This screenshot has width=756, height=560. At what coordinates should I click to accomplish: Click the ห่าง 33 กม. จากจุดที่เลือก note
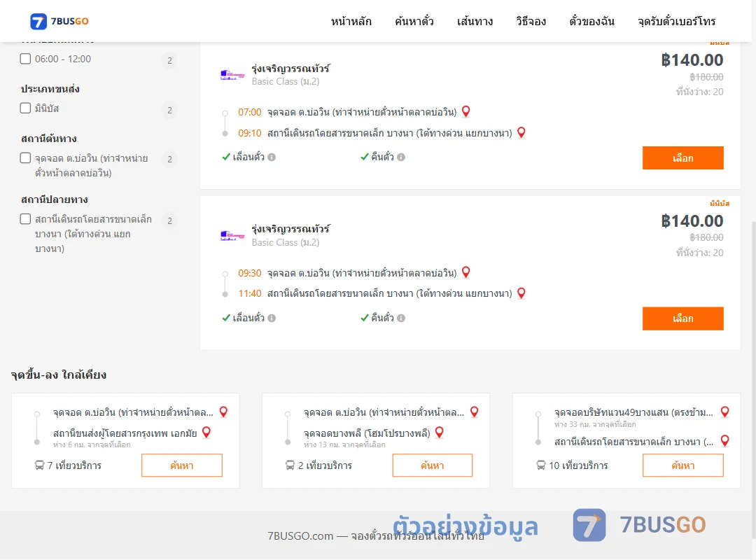click(x=595, y=424)
